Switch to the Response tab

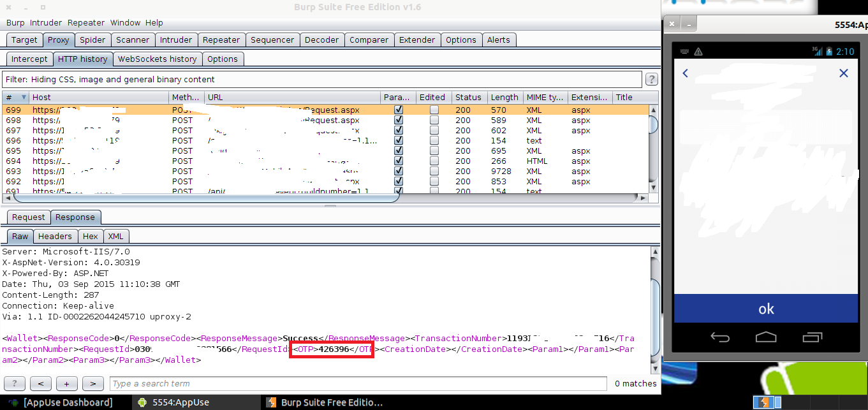click(75, 217)
